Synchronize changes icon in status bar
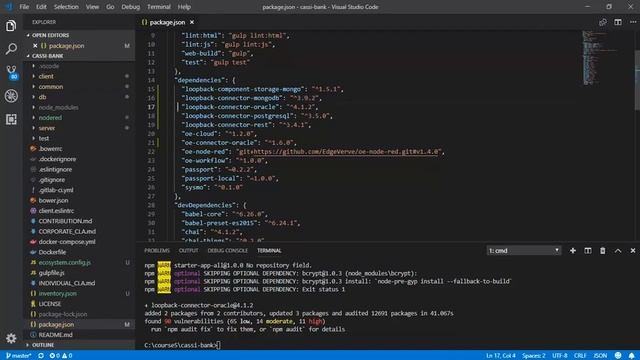640x360 pixels. pyautogui.click(x=41, y=356)
